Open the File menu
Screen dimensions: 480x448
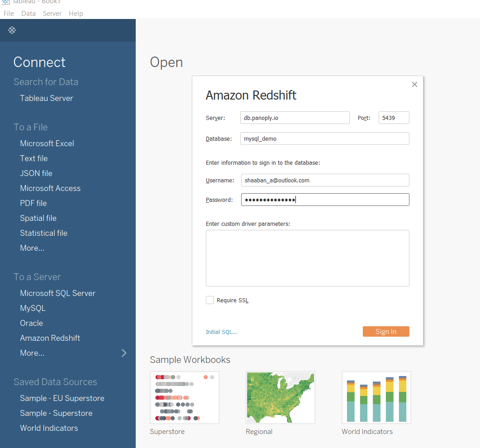[x=9, y=14]
